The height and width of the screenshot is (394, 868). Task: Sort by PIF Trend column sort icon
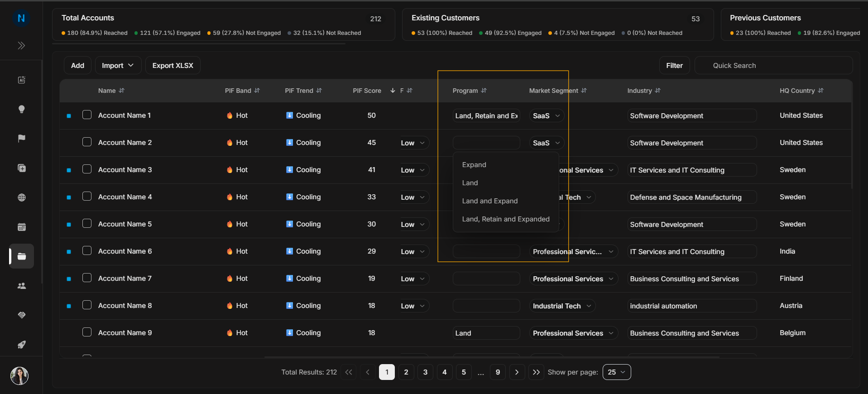pyautogui.click(x=319, y=91)
